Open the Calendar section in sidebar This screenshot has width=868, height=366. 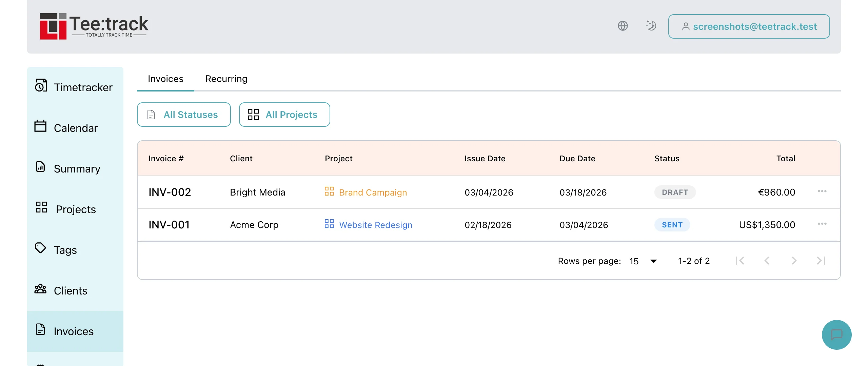(x=75, y=128)
